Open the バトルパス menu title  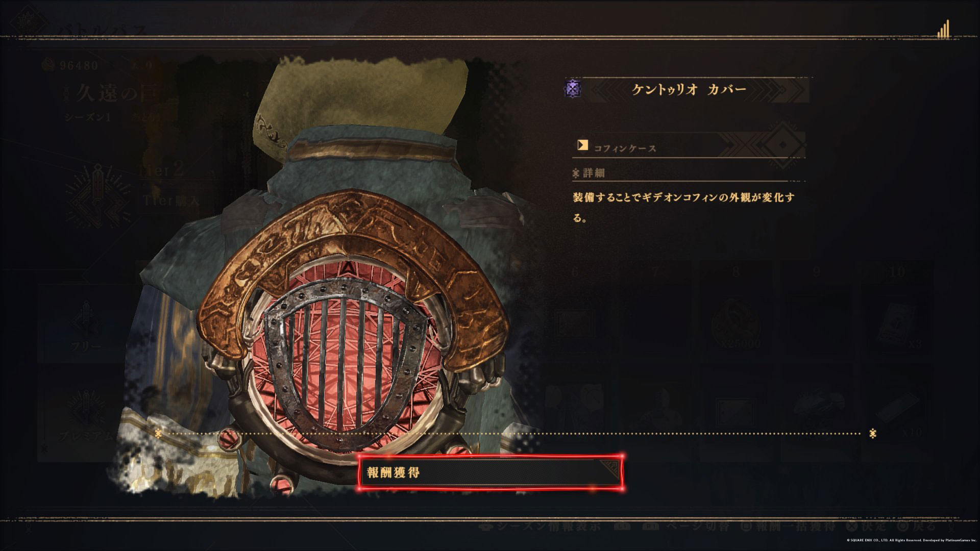coord(102,31)
